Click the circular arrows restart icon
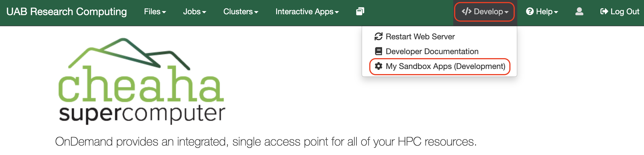This screenshot has width=644, height=155. point(378,36)
